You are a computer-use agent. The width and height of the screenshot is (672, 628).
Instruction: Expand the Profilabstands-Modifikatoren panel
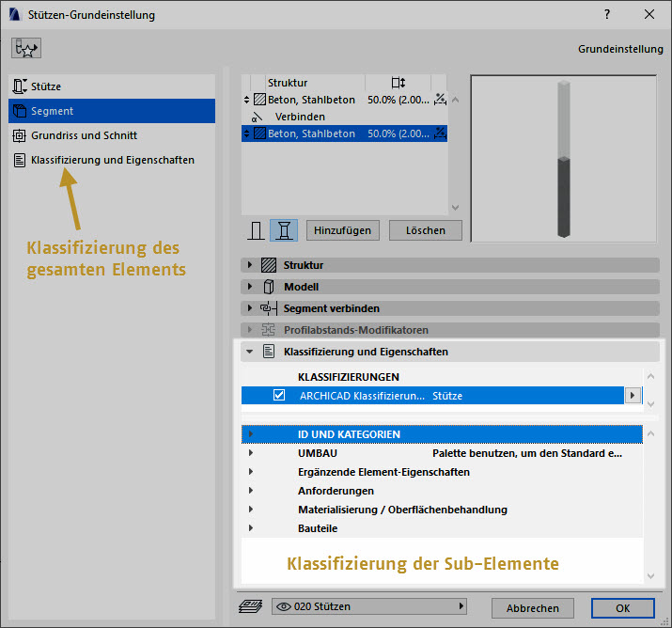250,330
